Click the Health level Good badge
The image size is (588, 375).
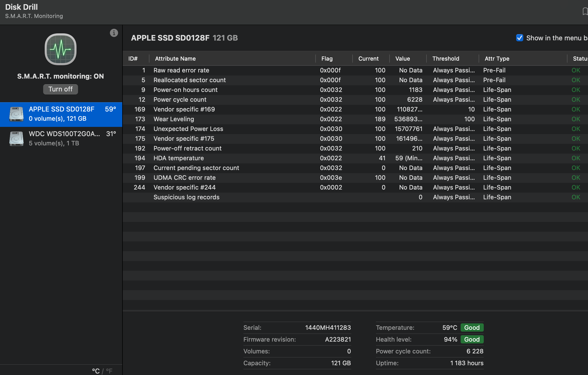click(x=472, y=339)
